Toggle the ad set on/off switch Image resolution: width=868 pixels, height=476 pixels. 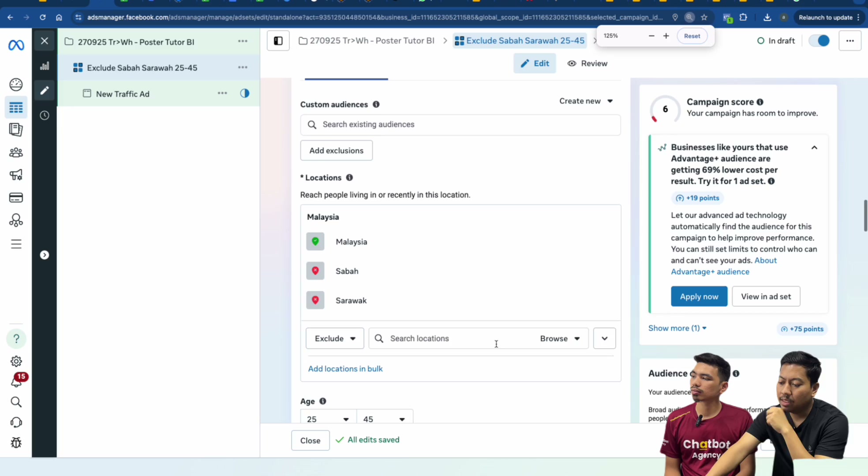tap(819, 41)
